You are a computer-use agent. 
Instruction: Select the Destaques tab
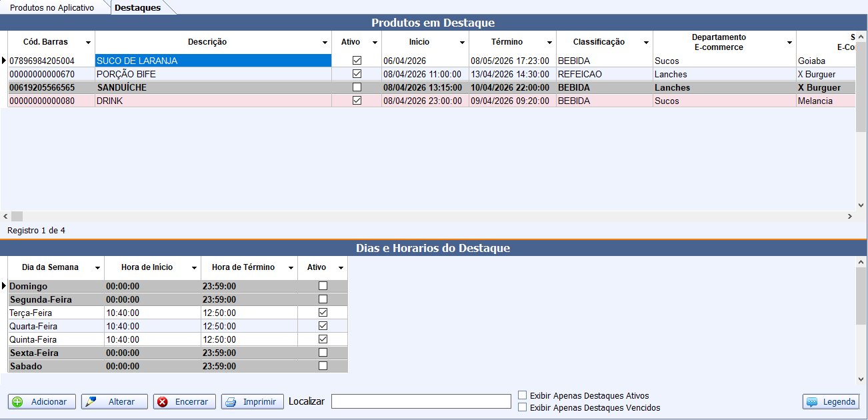pyautogui.click(x=138, y=7)
